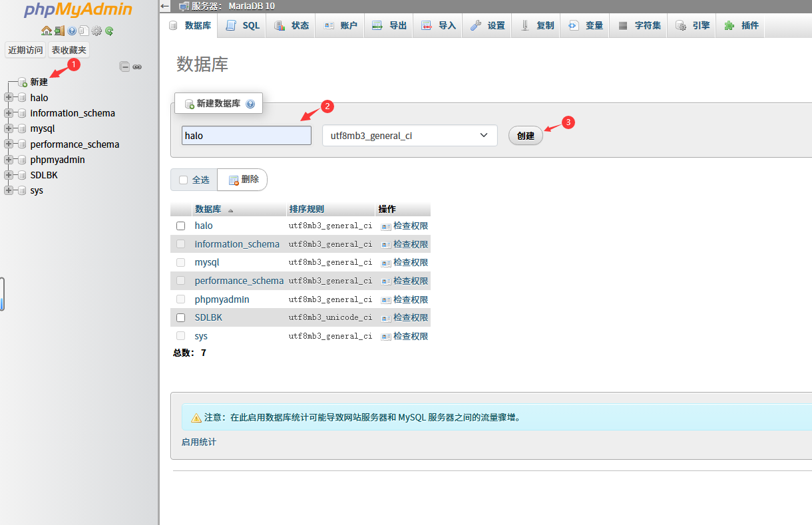
Task: Open phpMyAdmin help via question mark icon
Action: tap(72, 31)
